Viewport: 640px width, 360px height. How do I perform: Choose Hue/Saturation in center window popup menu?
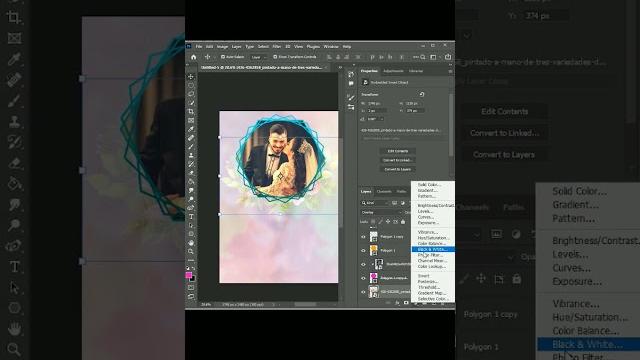tap(433, 238)
